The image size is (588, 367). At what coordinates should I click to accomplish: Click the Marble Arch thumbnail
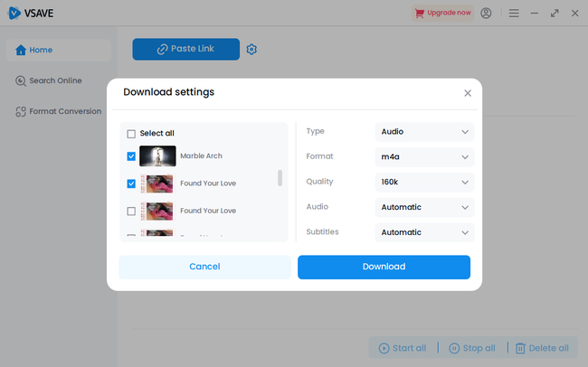click(x=157, y=156)
